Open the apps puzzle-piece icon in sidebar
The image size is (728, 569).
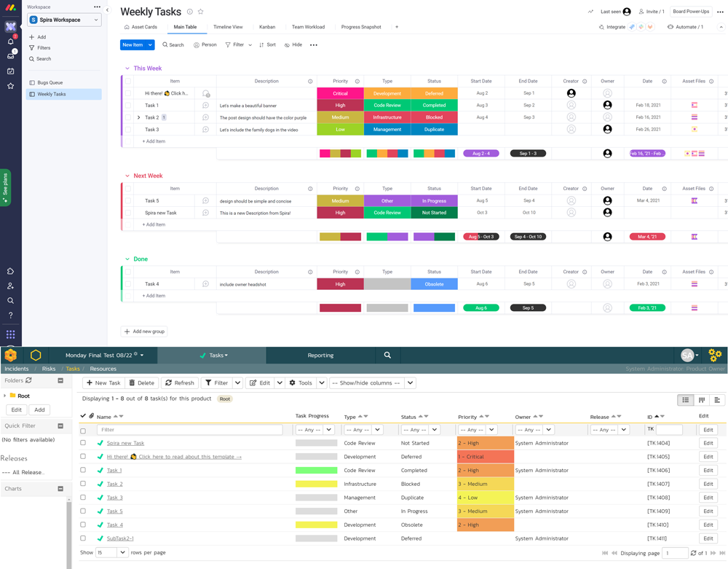coord(10,272)
